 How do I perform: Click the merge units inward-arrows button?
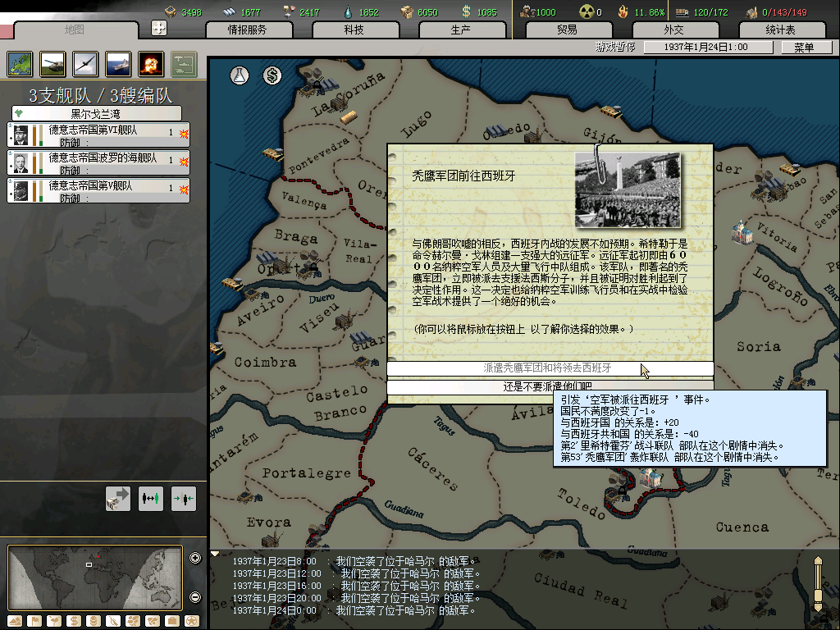(x=183, y=498)
